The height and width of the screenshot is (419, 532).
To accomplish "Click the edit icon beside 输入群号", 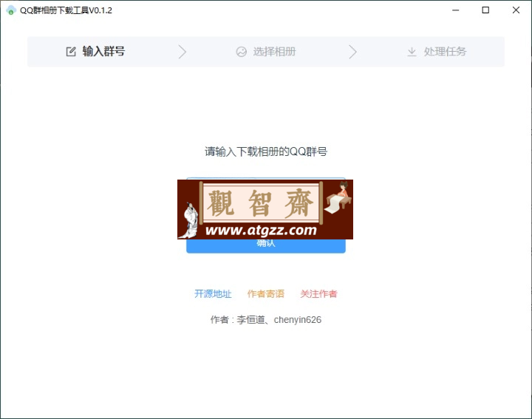I will (x=71, y=52).
